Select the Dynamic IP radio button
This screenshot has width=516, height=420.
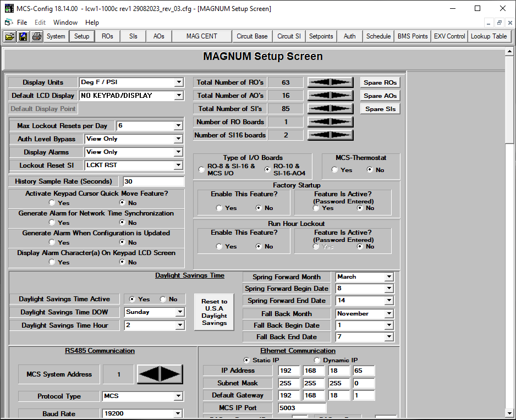pyautogui.click(x=317, y=361)
